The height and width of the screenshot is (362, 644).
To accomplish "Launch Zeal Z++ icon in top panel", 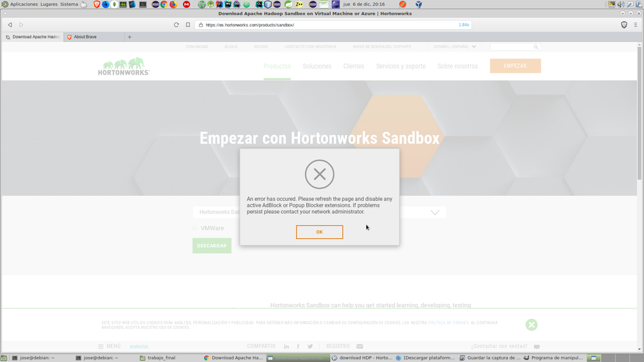I will tap(299, 5).
